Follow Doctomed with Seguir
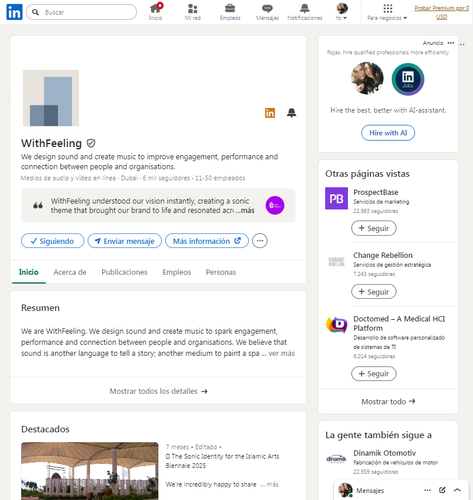This screenshot has height=500, width=473. coord(374,374)
